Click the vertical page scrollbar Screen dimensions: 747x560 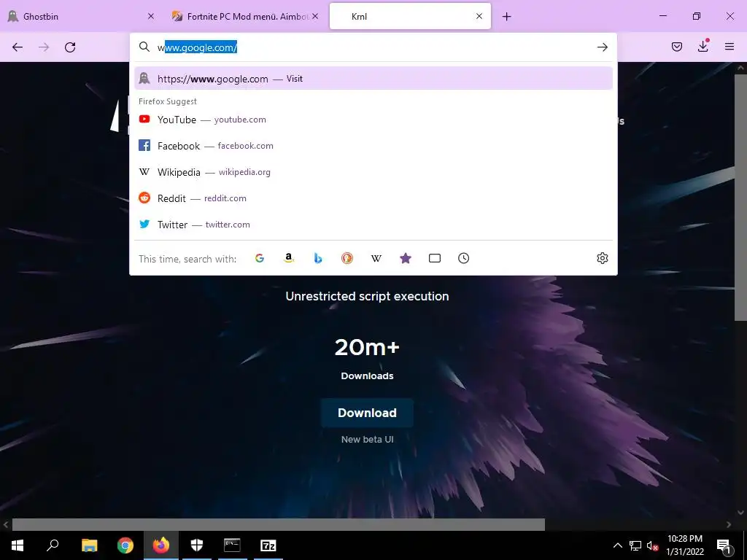[x=740, y=198]
